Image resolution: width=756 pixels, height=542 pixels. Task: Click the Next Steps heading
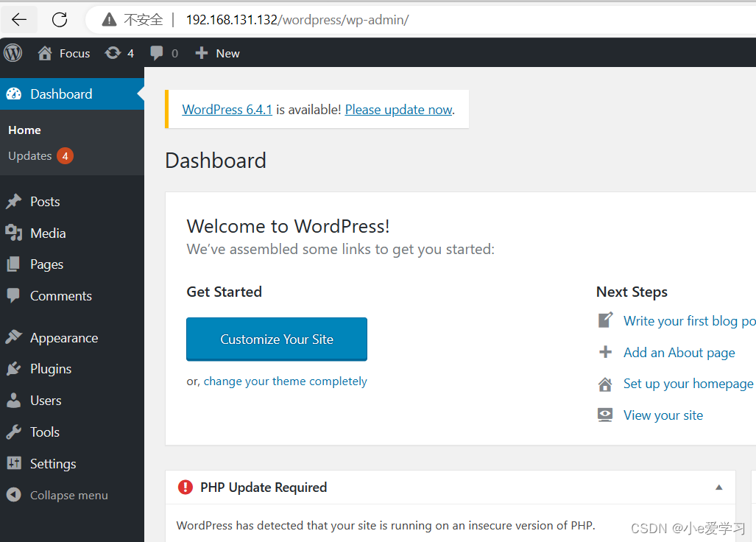pyautogui.click(x=632, y=292)
